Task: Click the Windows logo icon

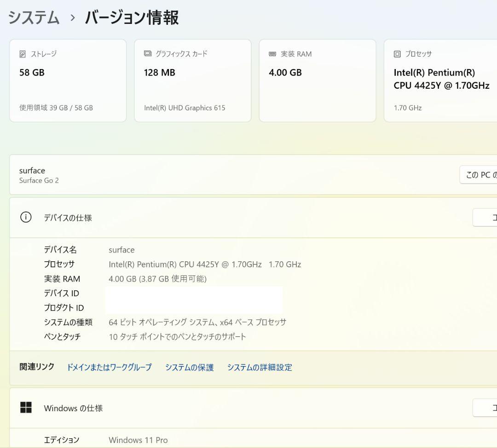Action: 26,408
